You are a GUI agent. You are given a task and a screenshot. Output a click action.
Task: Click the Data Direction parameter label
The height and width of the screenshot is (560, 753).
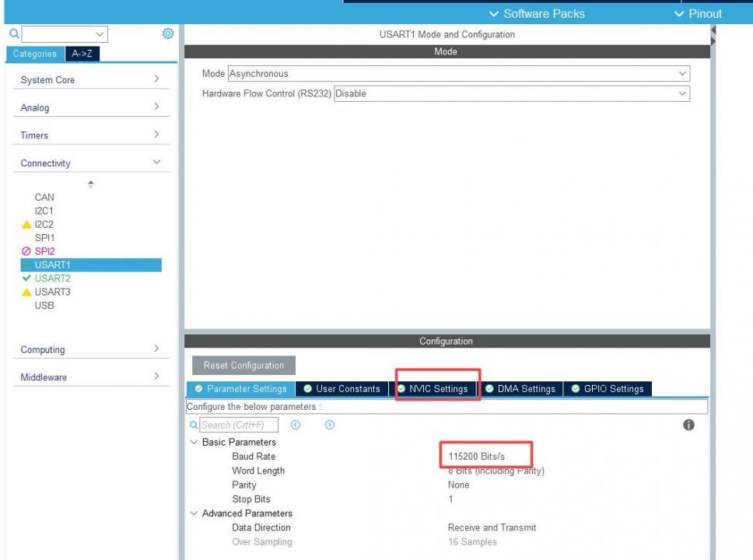tap(261, 527)
